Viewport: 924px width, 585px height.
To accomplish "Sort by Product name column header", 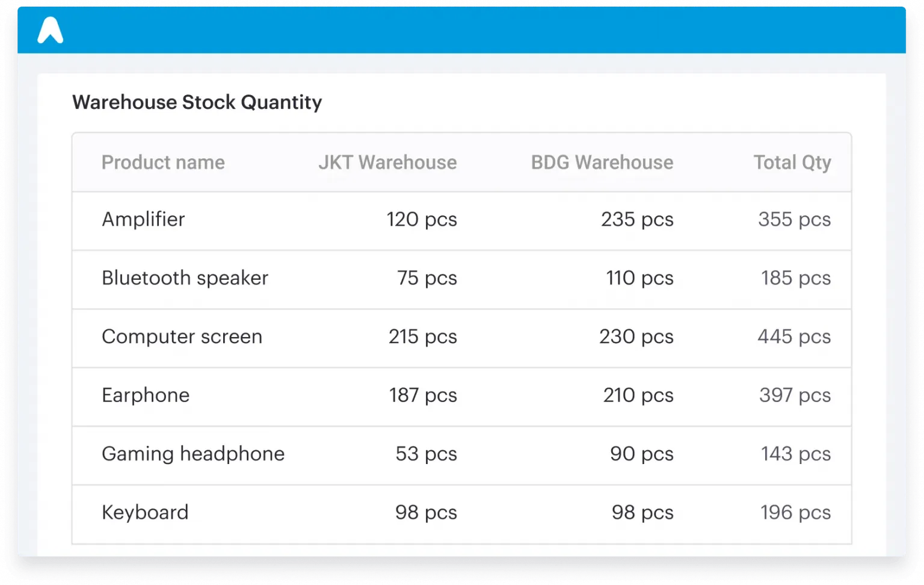I will (163, 162).
